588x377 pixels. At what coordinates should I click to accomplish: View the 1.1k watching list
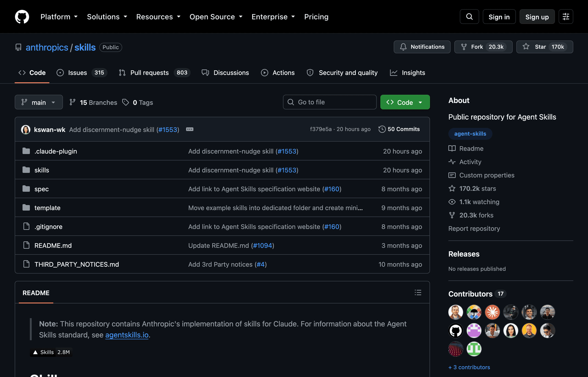click(474, 202)
